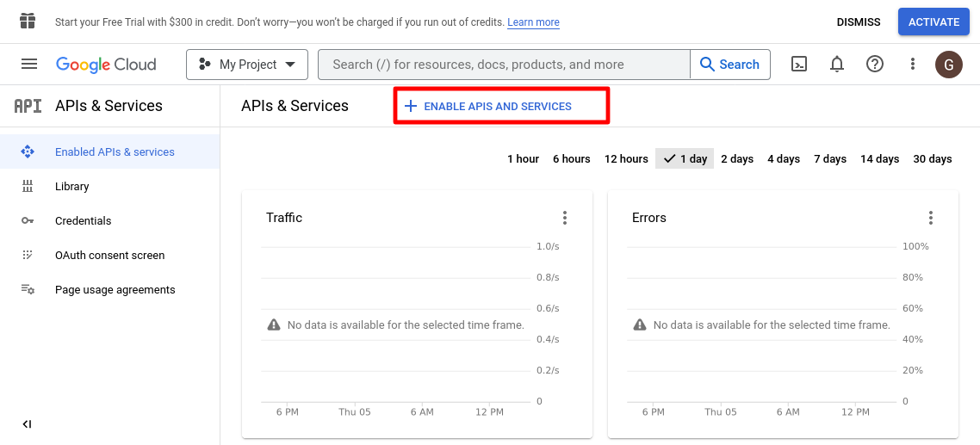Click the Learn more link
The image size is (980, 445).
click(533, 22)
